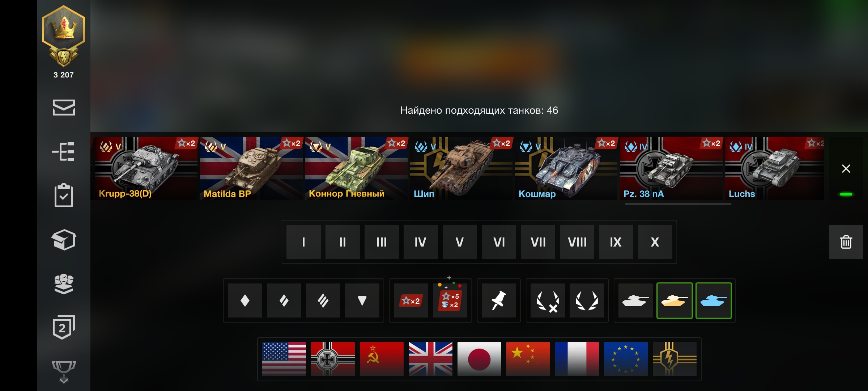Toggle the premium gold tank filter

click(x=675, y=300)
